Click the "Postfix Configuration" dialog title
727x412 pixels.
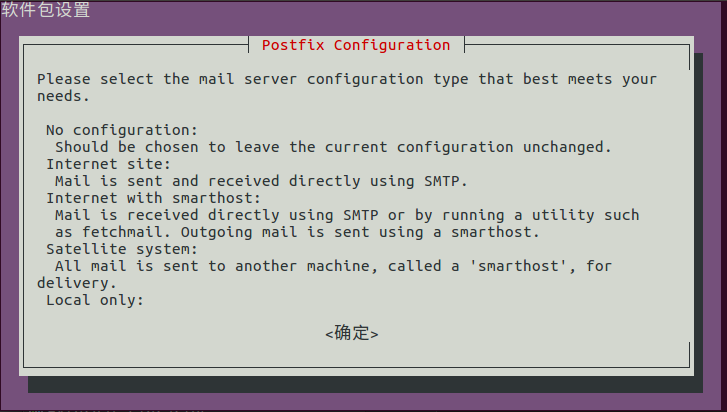(356, 45)
